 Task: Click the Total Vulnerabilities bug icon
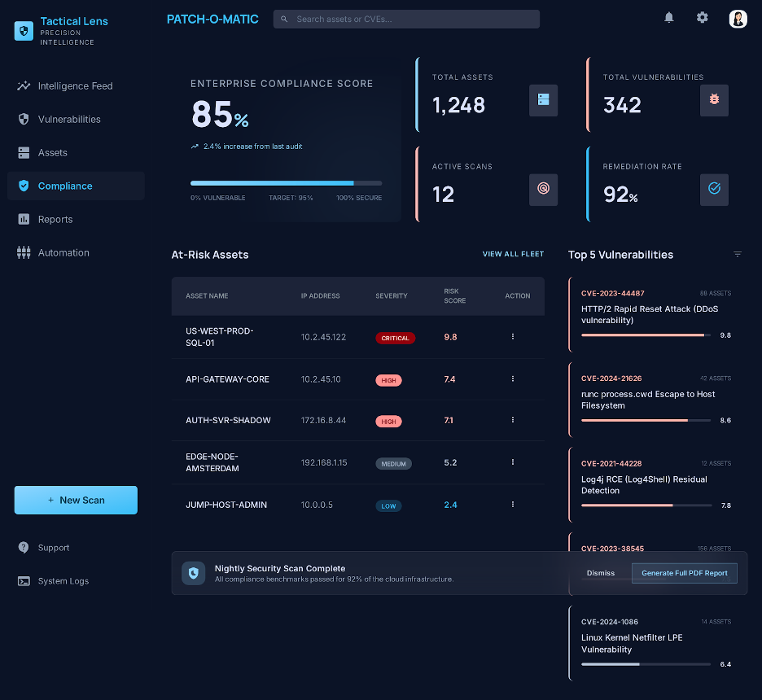(714, 100)
